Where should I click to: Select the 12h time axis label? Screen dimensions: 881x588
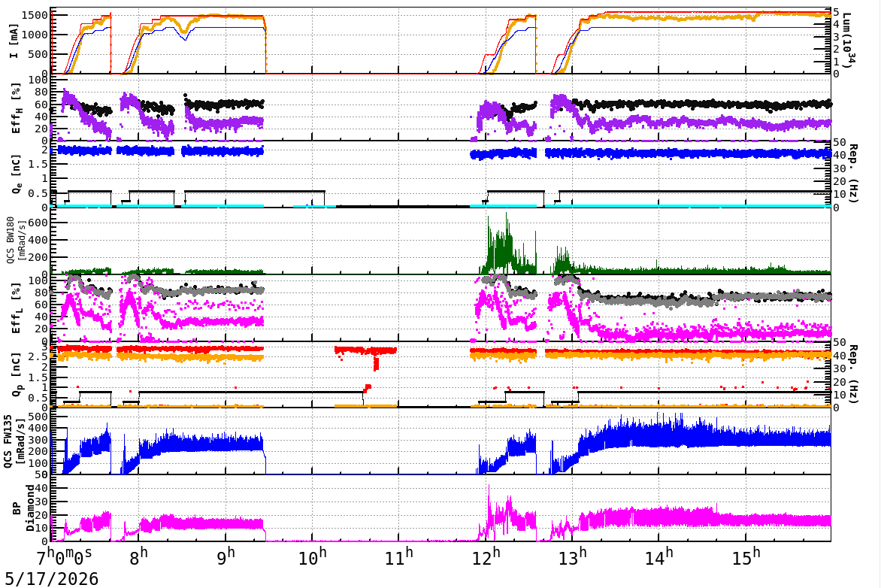[x=485, y=556]
